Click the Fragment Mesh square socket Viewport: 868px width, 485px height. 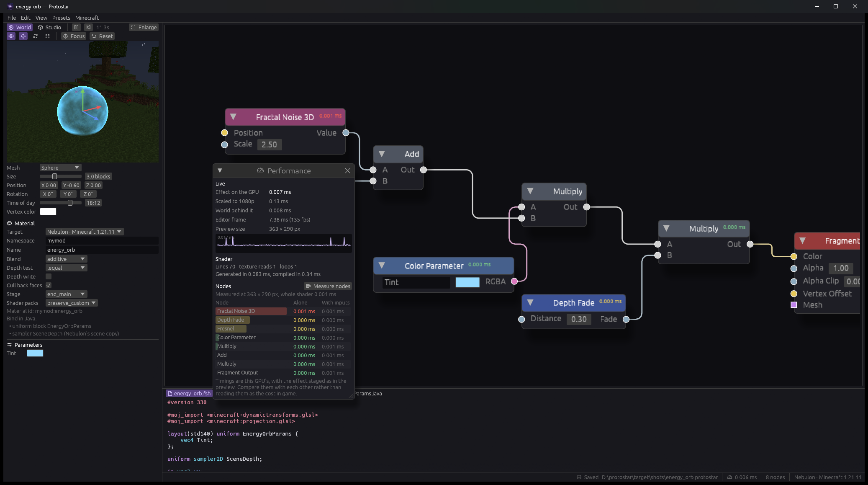[794, 304]
